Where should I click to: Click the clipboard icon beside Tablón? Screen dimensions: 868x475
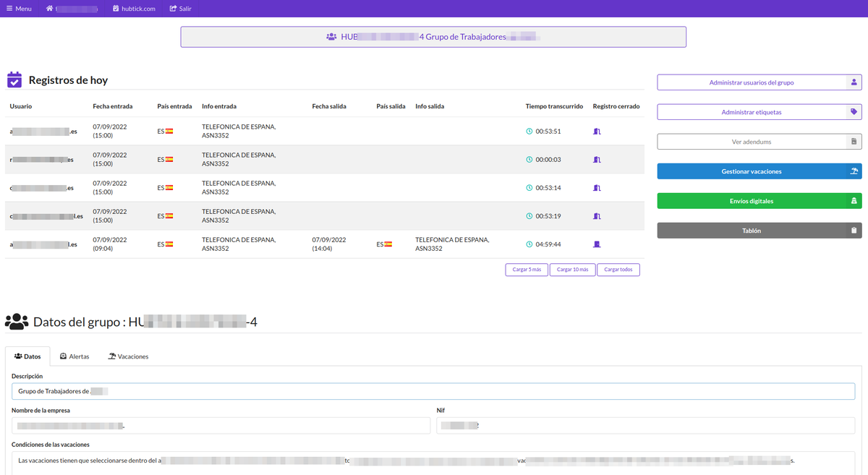(854, 231)
